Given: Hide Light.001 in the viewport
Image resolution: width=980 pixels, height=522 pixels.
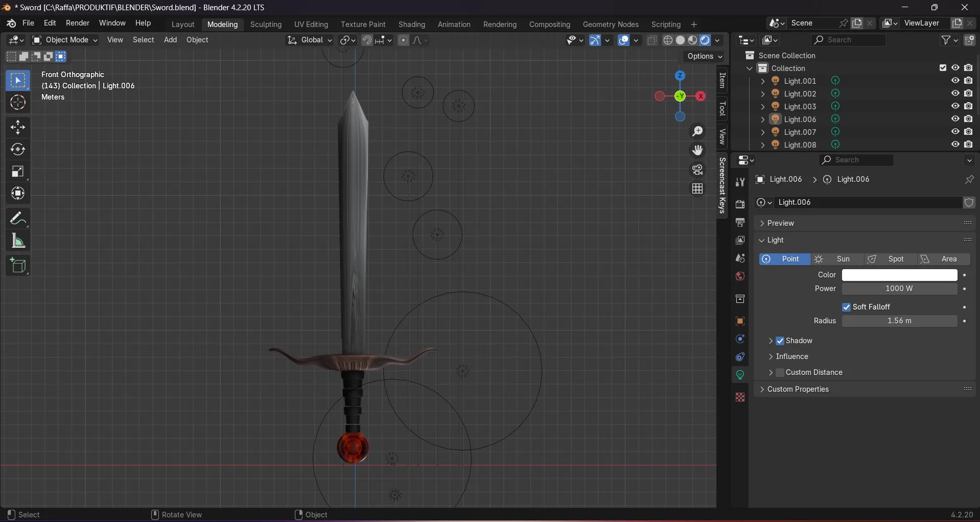Looking at the screenshot, I should (x=955, y=81).
